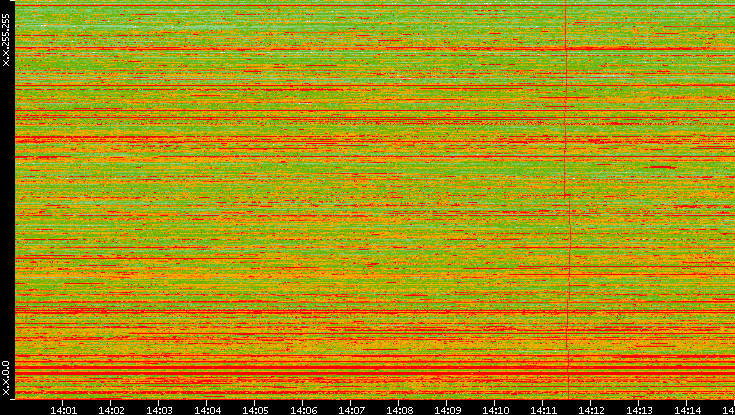Select the 14:06 tick label

tap(303, 411)
